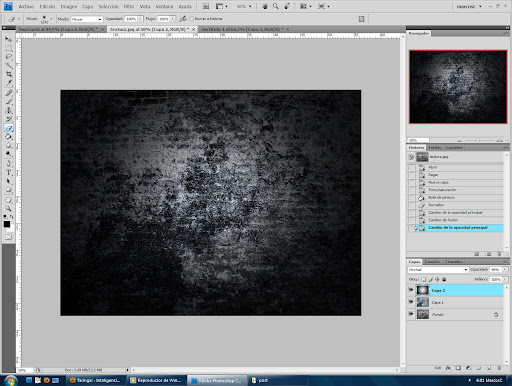Hide the Capa 1 layer
512x386 pixels.
pyautogui.click(x=411, y=302)
